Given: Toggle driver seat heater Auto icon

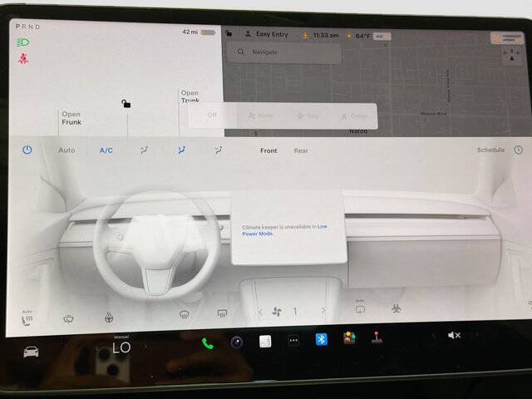Looking at the screenshot, I should click(x=27, y=318).
